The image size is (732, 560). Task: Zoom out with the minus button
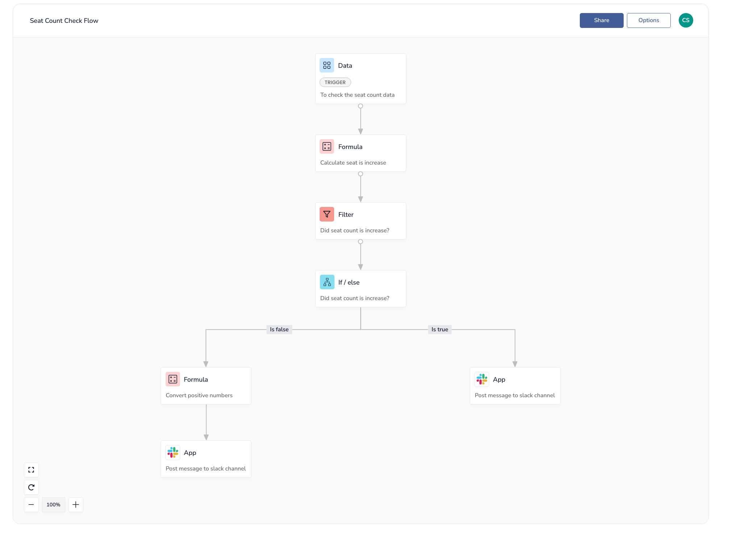pos(31,505)
